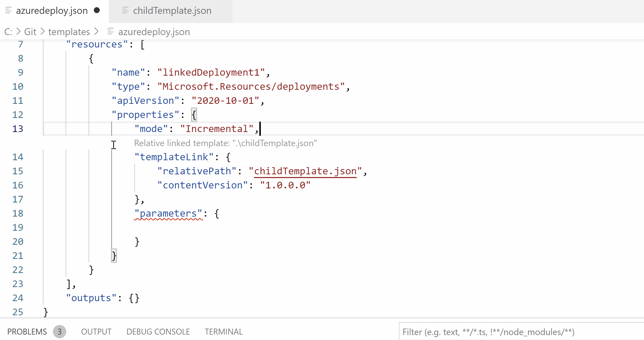Open the TERMINAL panel
The image size is (644, 340).
(223, 332)
